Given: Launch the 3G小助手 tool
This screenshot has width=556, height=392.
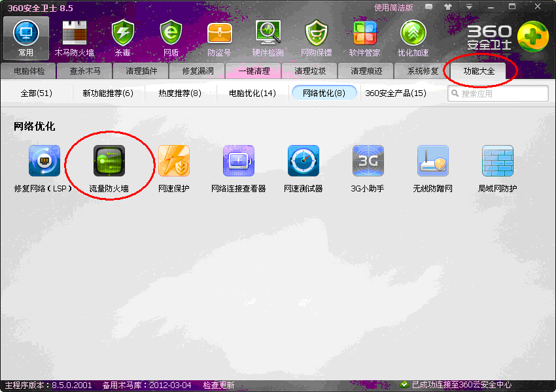Looking at the screenshot, I should point(368,169).
